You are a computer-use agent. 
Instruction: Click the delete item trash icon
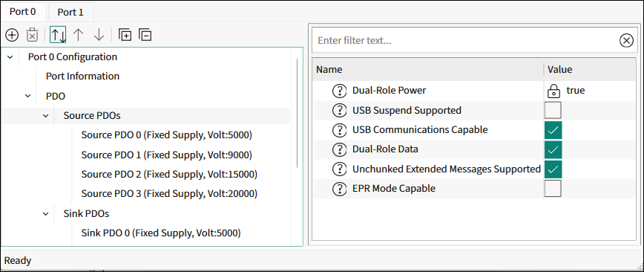(x=33, y=35)
